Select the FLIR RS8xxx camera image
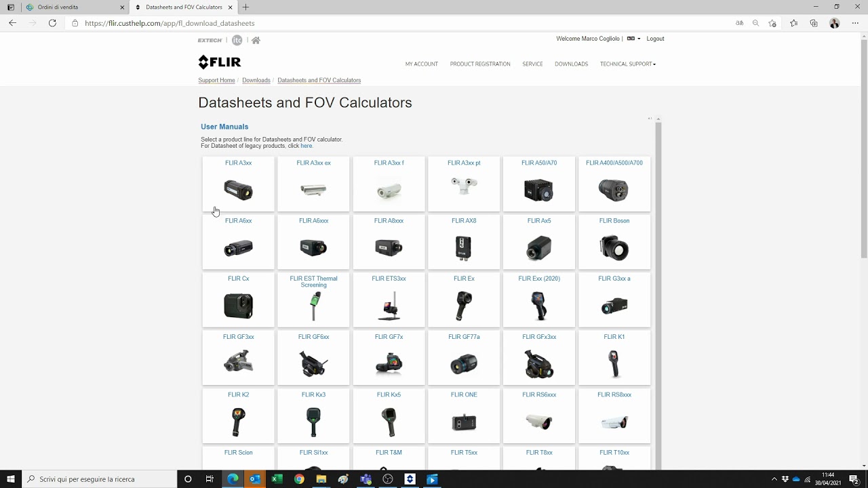The width and height of the screenshot is (868, 488). pos(614,422)
